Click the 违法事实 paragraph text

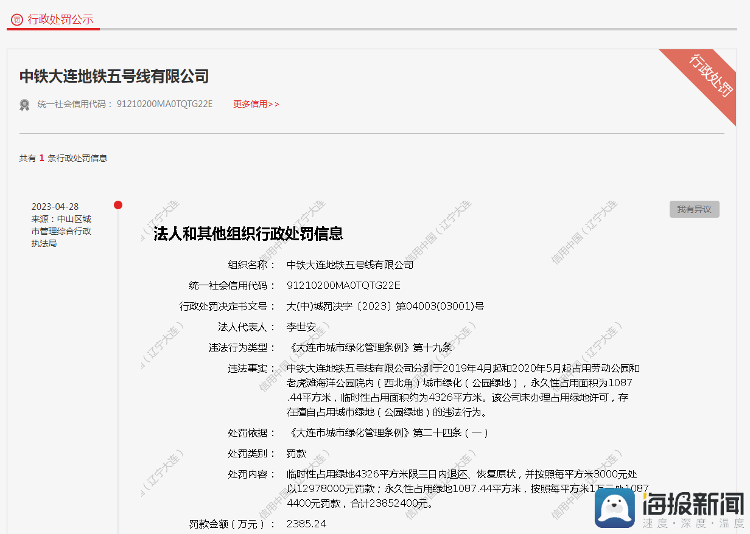[x=463, y=390]
